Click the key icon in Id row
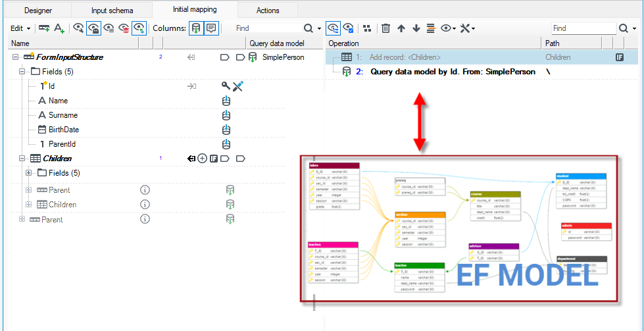The width and height of the screenshot is (644, 331). (x=226, y=86)
